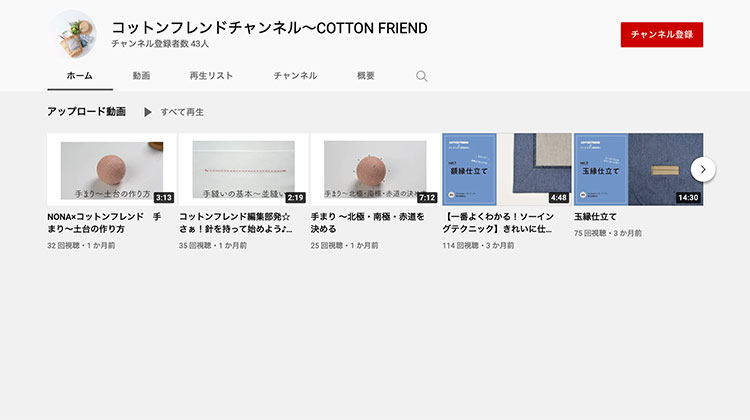The height and width of the screenshot is (420, 750).
Task: Open the 3:13 temari base video thumbnail
Action: click(112, 169)
